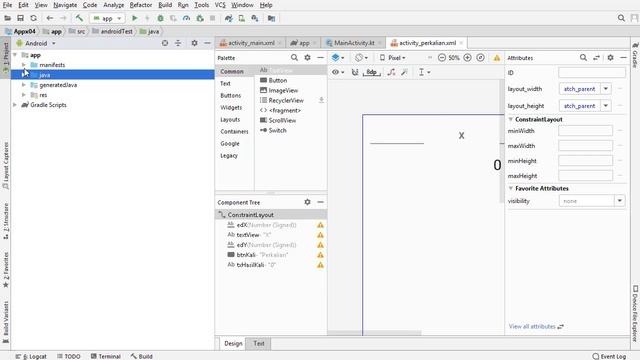Click the Open folder icon in main toolbar
Image resolution: width=640 pixels, height=360 pixels.
click(7, 18)
